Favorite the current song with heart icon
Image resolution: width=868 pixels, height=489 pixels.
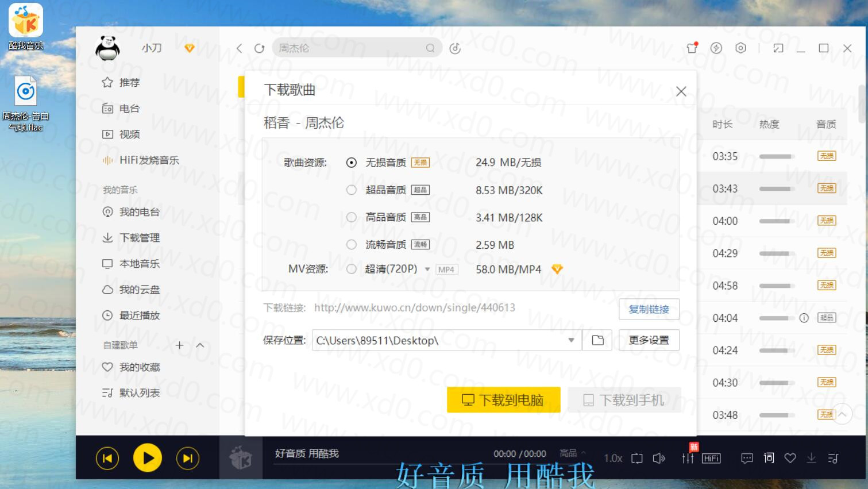790,459
